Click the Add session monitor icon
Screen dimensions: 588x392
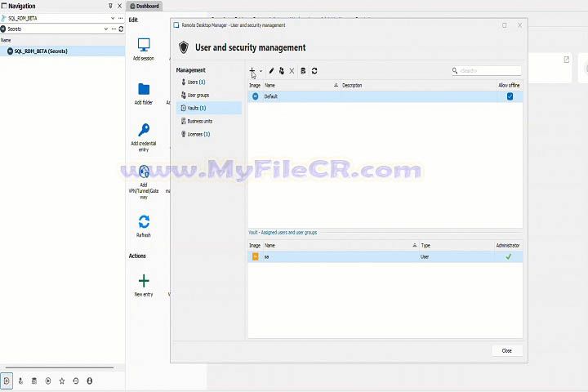pos(144,45)
